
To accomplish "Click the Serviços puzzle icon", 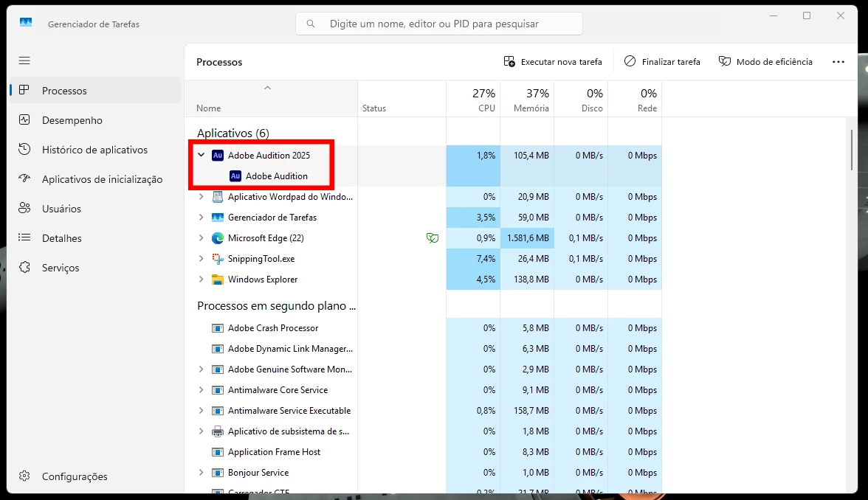I will coord(24,267).
